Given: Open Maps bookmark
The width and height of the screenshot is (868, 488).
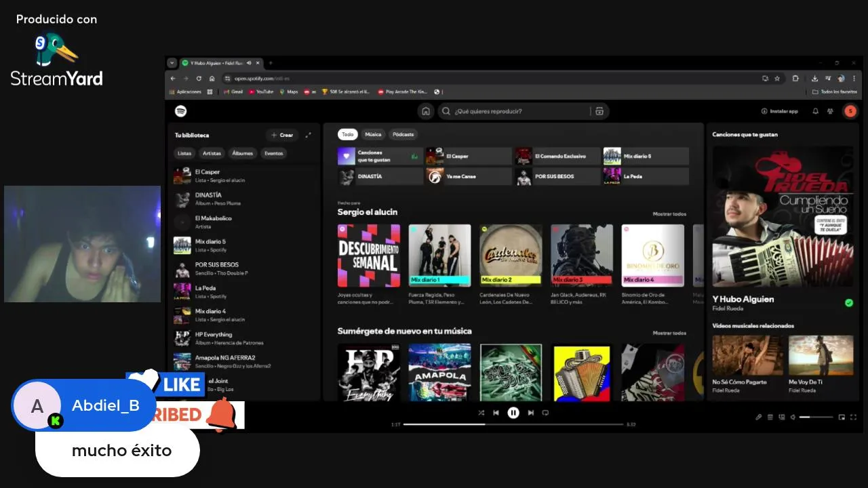Looking at the screenshot, I should [288, 91].
